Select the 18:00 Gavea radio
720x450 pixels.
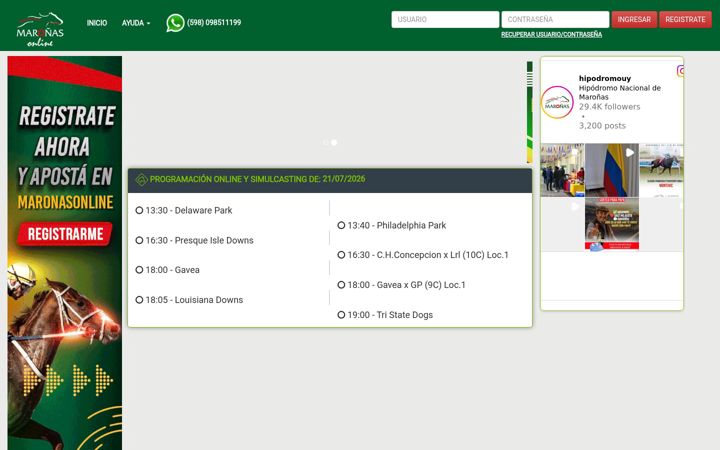click(139, 270)
